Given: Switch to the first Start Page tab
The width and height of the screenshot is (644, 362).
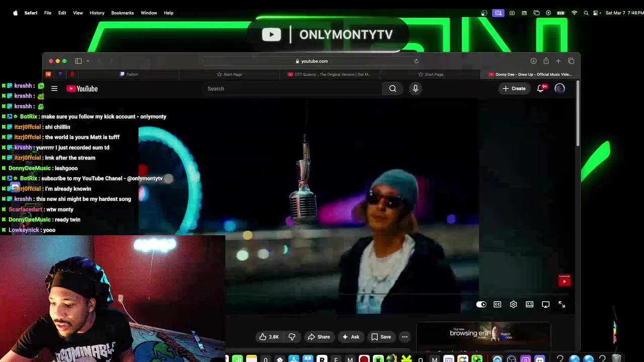Looking at the screenshot, I should tap(229, 74).
